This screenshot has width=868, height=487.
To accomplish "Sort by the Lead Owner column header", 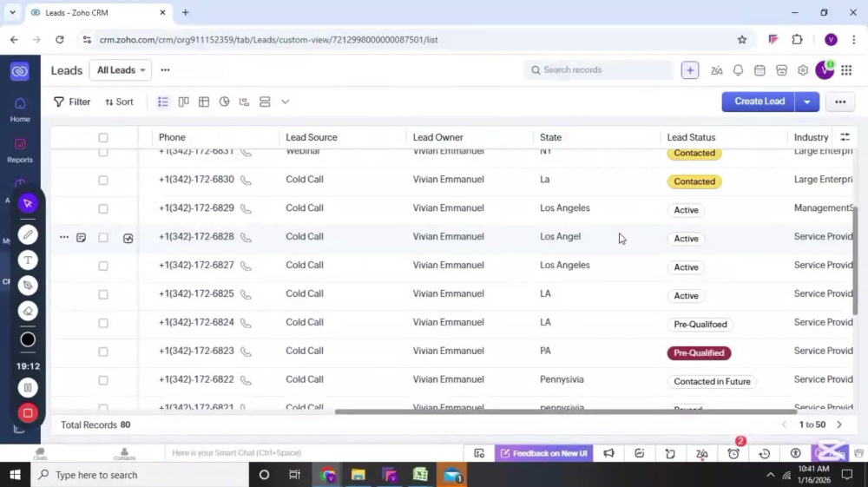I will pyautogui.click(x=437, y=137).
